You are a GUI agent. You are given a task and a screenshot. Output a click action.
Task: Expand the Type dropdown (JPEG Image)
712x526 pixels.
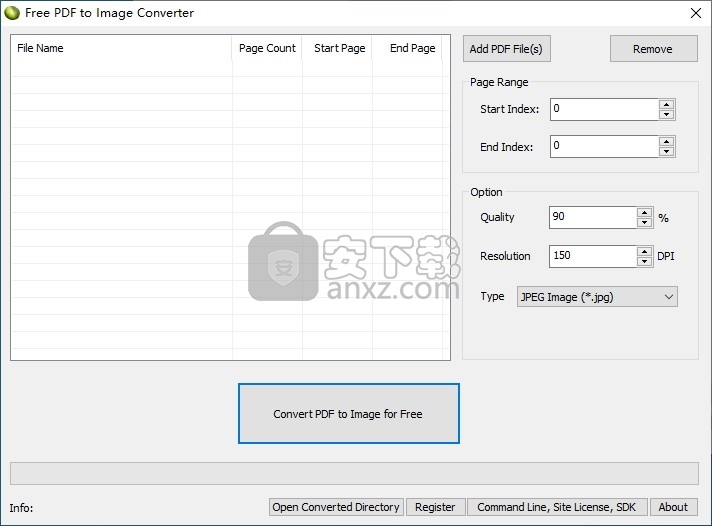click(x=597, y=297)
